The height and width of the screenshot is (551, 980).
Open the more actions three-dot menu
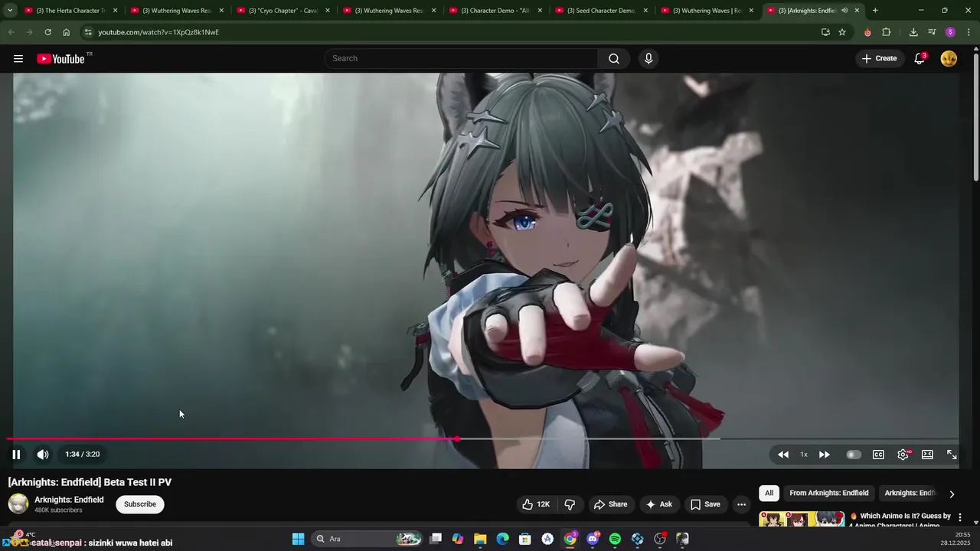click(741, 504)
